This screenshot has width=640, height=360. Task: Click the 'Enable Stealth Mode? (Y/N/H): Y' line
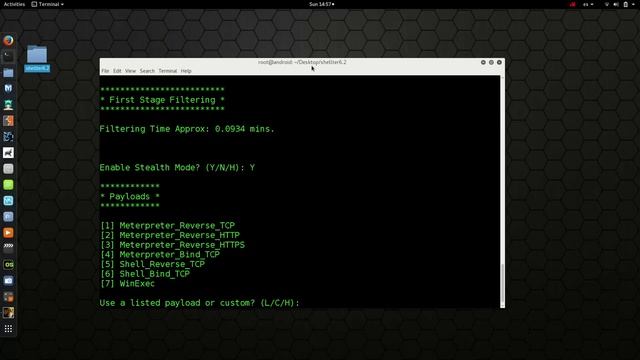[177, 167]
